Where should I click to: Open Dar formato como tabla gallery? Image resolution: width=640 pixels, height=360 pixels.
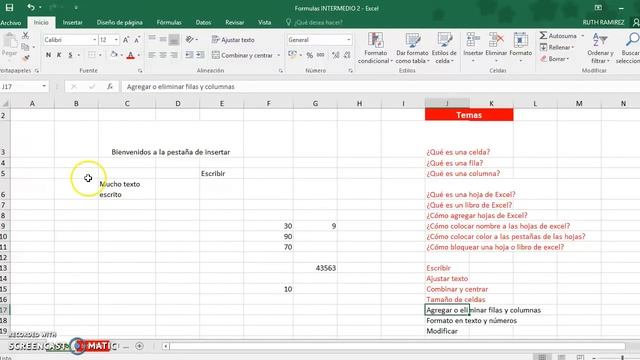(x=413, y=48)
